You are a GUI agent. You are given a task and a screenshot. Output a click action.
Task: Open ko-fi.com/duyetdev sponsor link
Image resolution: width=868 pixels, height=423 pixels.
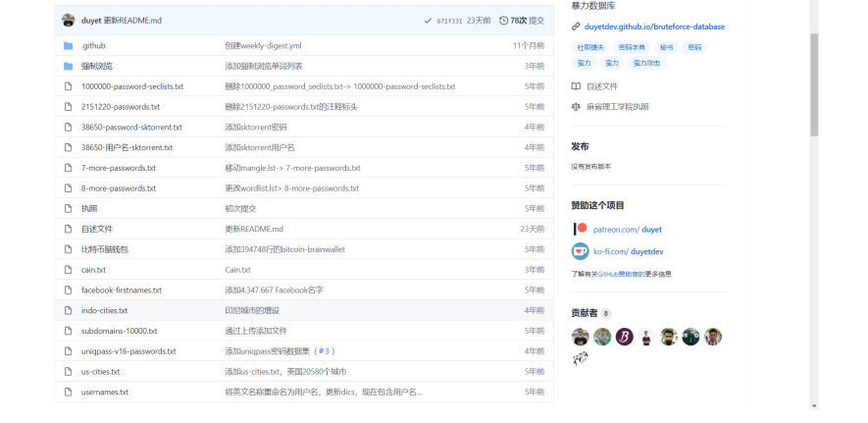pos(629,252)
